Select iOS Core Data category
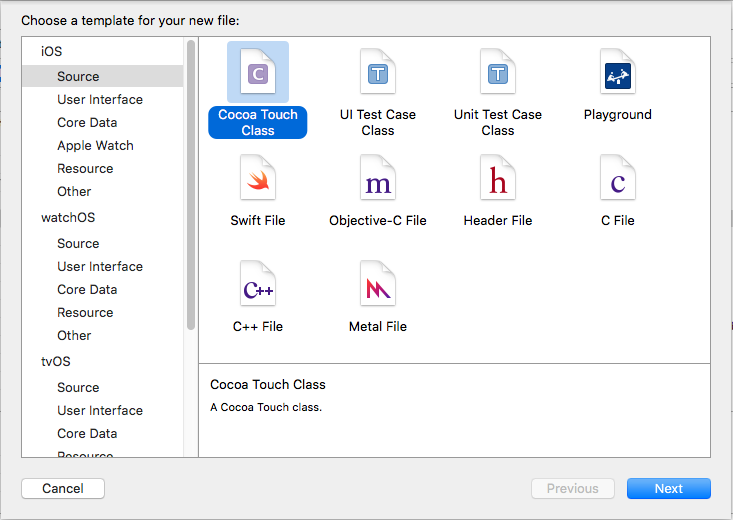 87,122
